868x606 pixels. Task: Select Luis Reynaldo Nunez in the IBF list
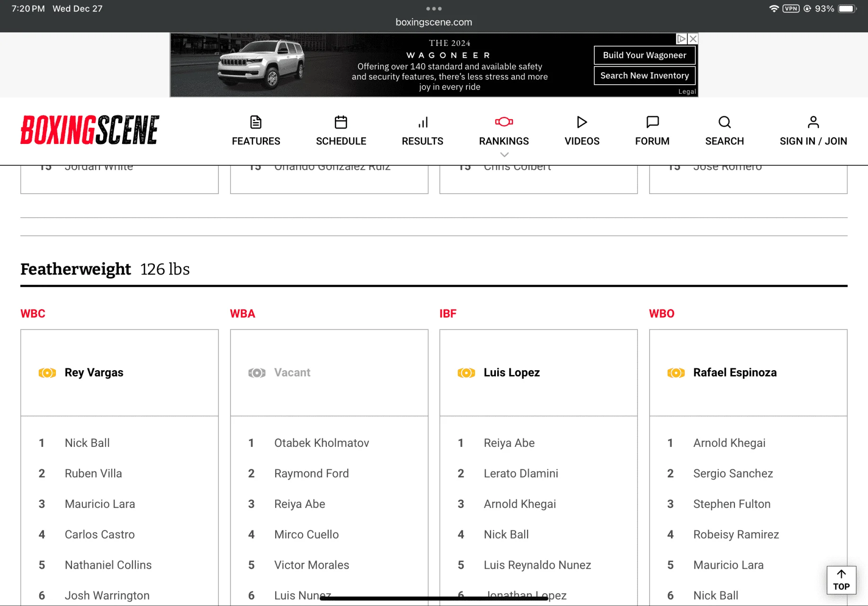coord(537,565)
